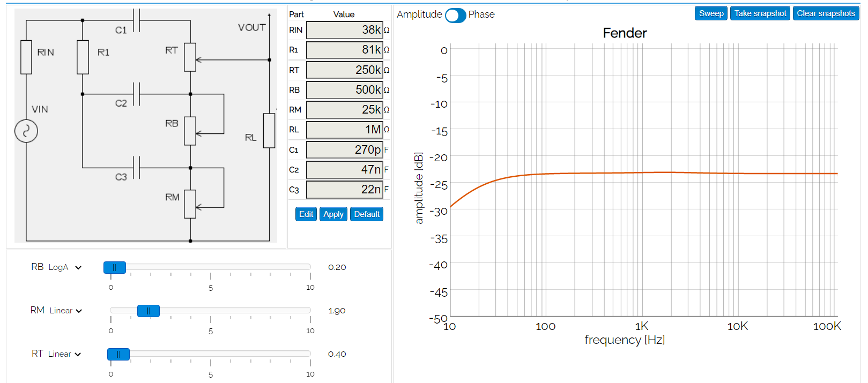868x383 pixels.
Task: Click the C1 value field 270p
Action: (345, 149)
